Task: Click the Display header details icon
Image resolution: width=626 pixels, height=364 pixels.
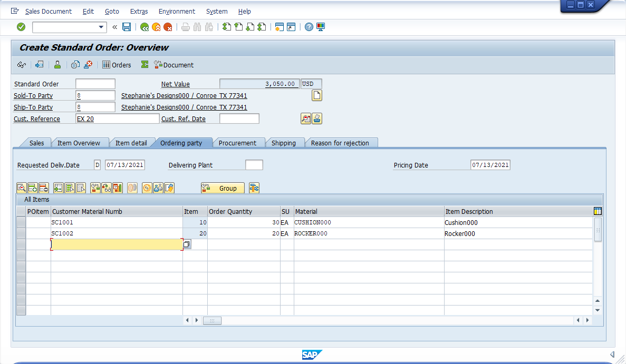Action: [x=39, y=65]
